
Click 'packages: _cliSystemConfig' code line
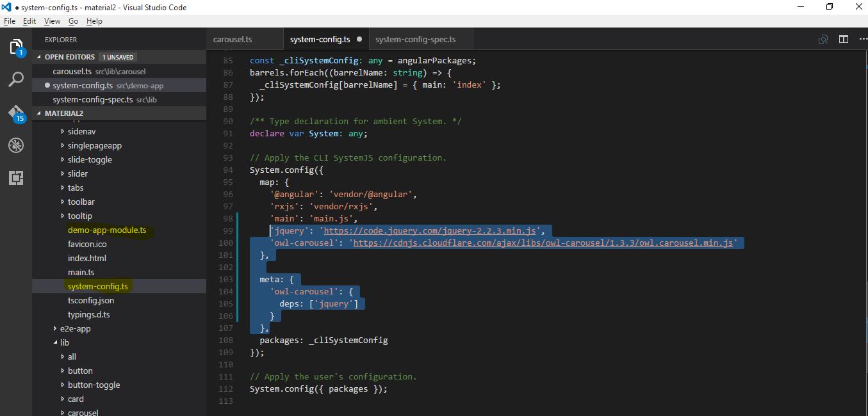323,340
